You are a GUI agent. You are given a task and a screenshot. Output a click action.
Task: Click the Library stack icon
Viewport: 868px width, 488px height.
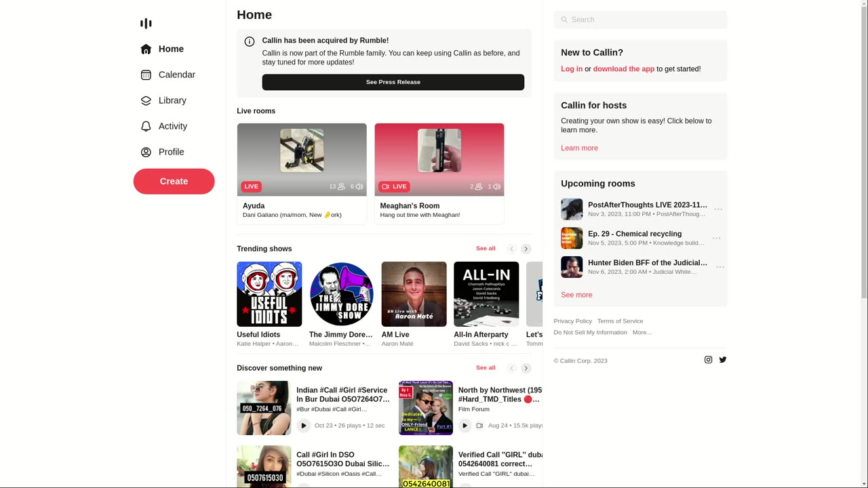pos(146,100)
